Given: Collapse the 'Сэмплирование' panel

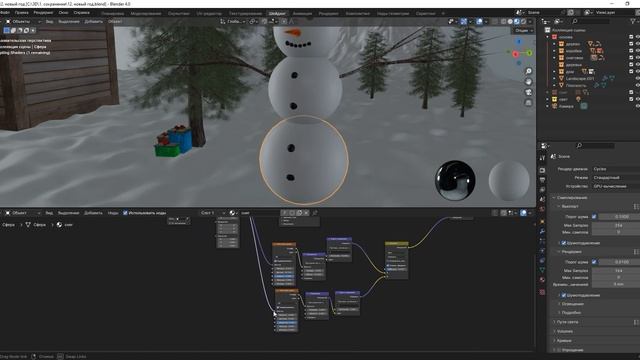Looking at the screenshot, I should click(571, 198).
